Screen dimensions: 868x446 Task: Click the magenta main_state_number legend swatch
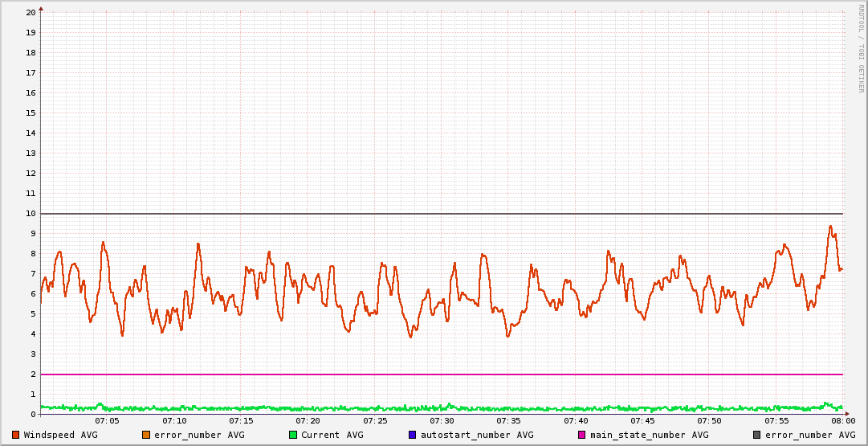point(582,436)
